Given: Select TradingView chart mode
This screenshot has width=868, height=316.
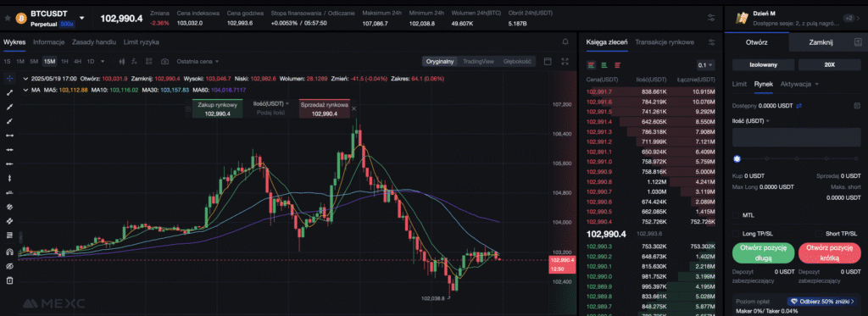Looking at the screenshot, I should [478, 62].
